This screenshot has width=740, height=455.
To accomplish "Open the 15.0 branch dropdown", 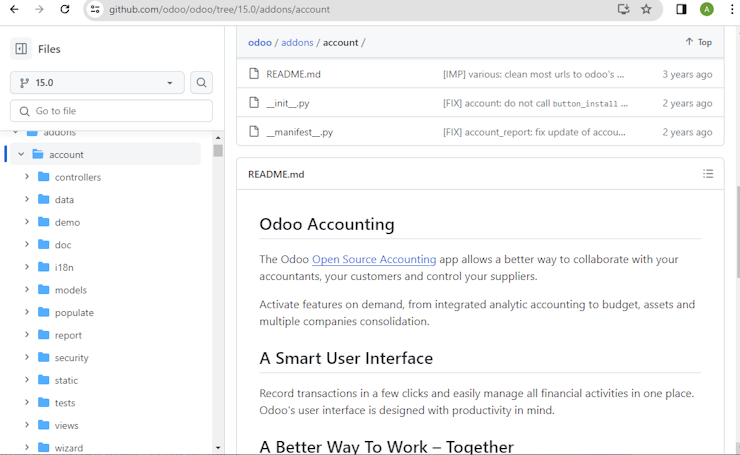I will click(x=97, y=83).
